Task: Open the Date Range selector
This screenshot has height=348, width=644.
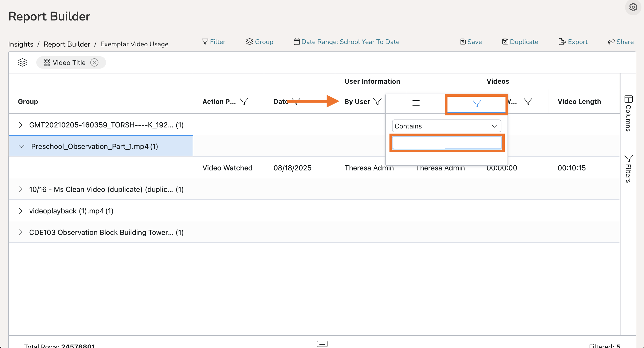Action: tap(347, 42)
